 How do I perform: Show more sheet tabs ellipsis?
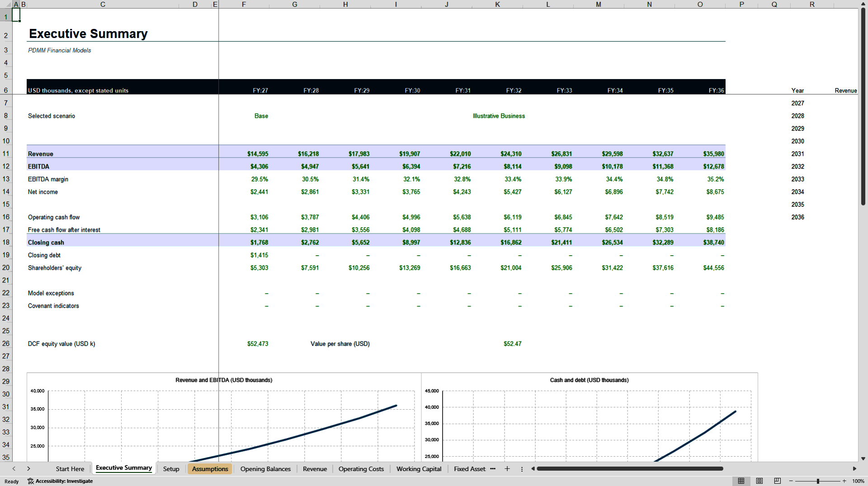coord(493,469)
